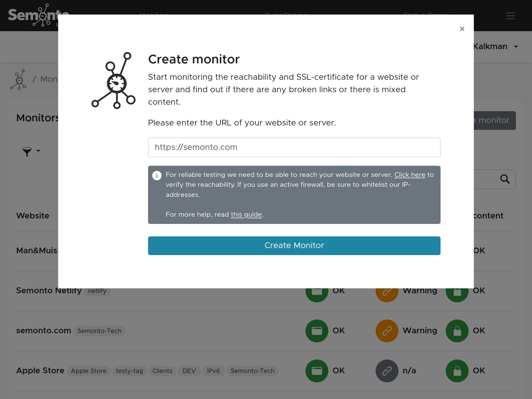
Task: Click semonto.com broken links warning icon
Action: [x=387, y=331]
